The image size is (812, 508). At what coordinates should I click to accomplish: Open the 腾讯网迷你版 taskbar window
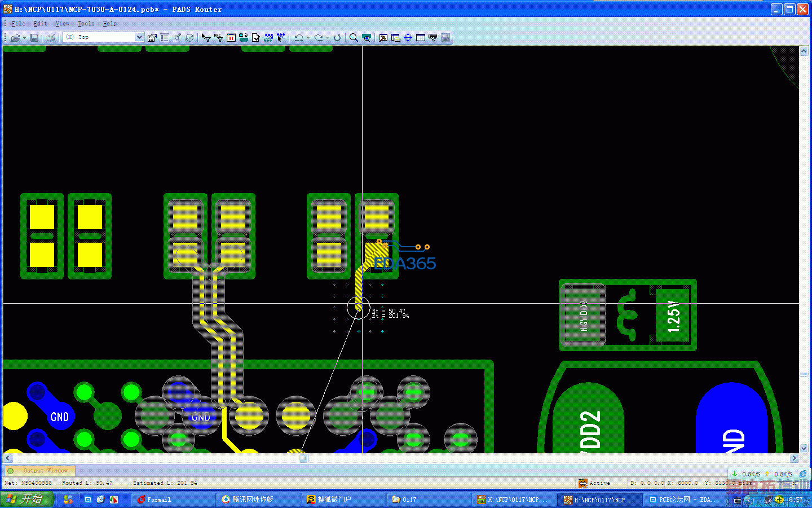click(x=259, y=500)
